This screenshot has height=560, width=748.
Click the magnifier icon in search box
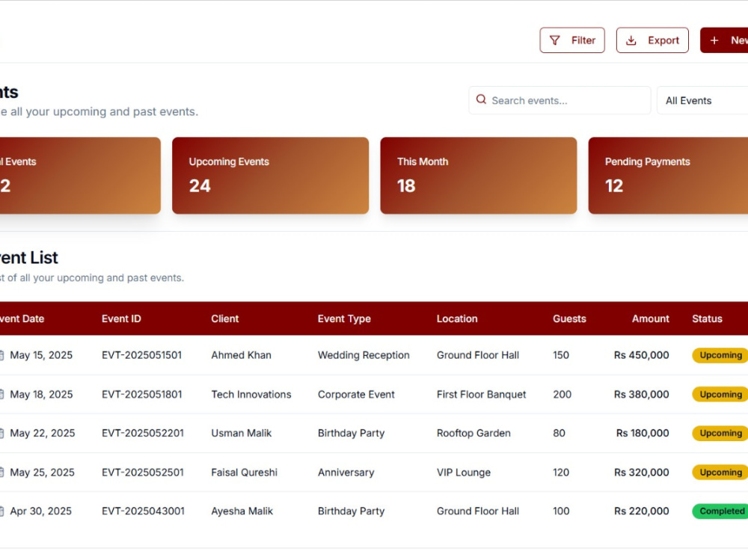click(x=481, y=99)
